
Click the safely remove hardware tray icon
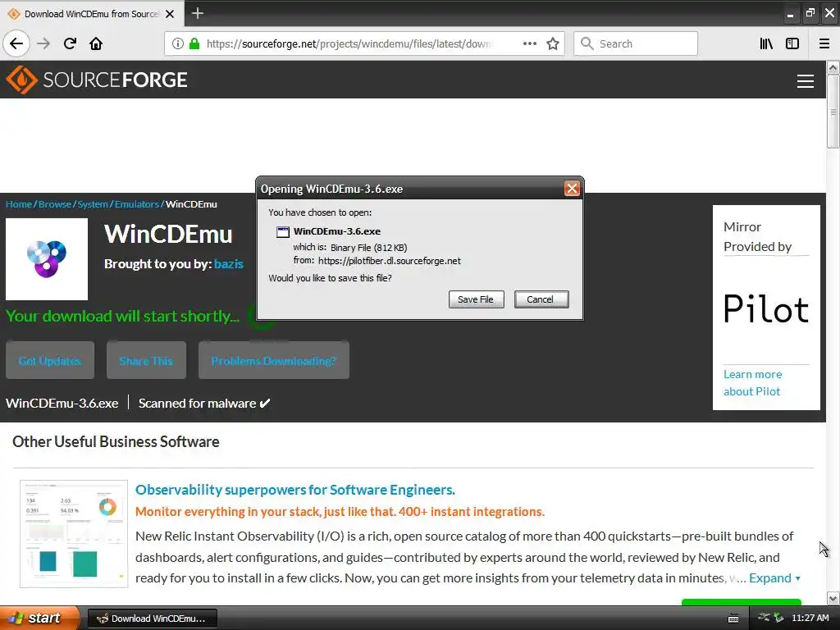tap(778, 618)
